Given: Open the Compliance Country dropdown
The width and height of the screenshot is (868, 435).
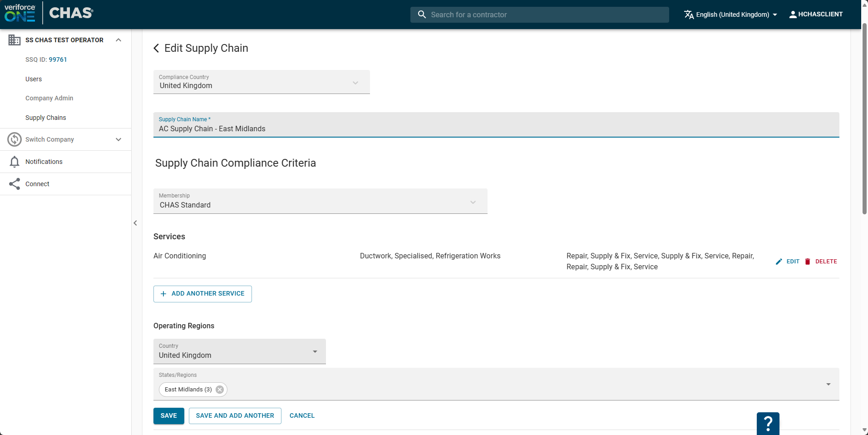Looking at the screenshot, I should click(x=261, y=82).
